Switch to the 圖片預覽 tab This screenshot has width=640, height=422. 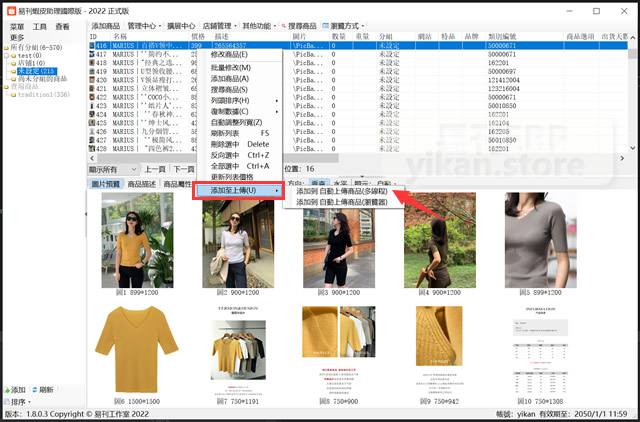[x=106, y=184]
